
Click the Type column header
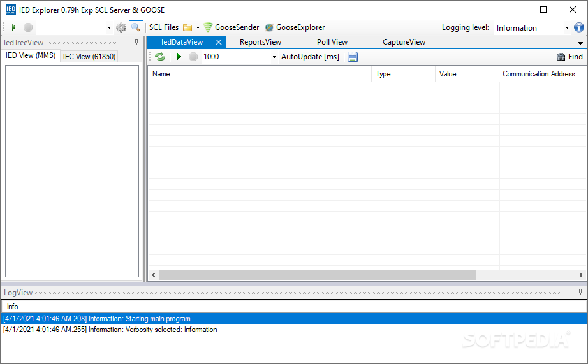[404, 74]
